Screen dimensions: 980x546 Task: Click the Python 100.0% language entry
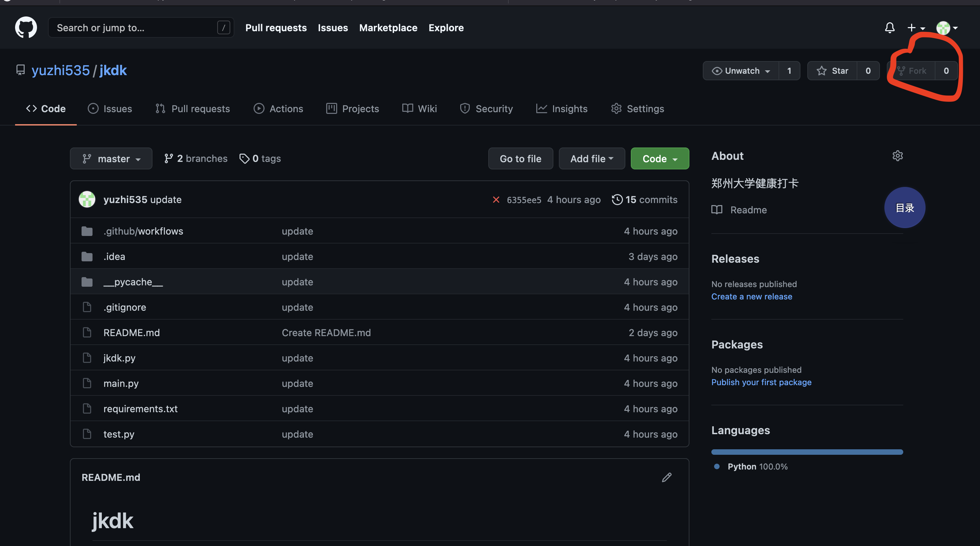click(751, 466)
